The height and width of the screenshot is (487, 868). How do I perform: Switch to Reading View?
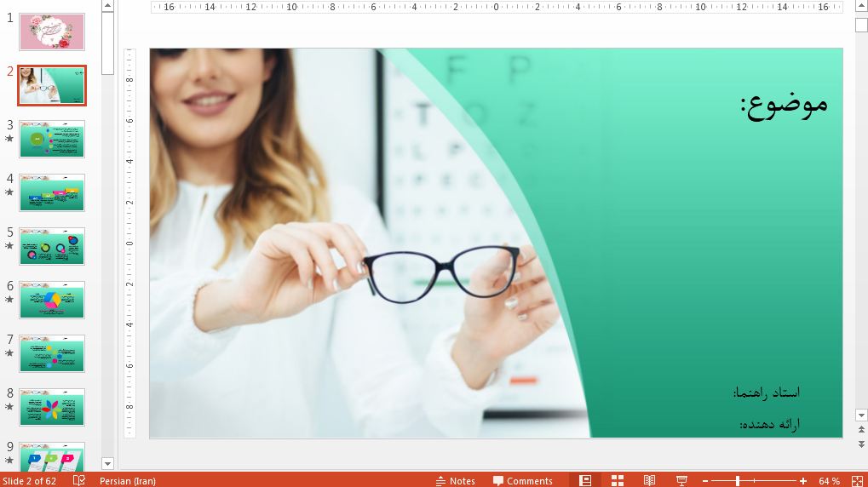tap(649, 481)
